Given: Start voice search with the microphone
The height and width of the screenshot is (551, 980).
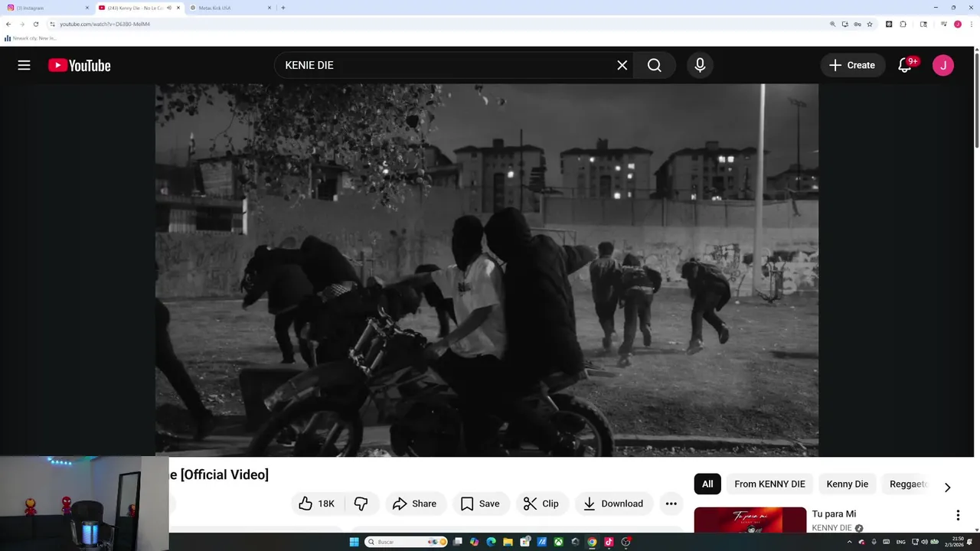Looking at the screenshot, I should tap(700, 65).
